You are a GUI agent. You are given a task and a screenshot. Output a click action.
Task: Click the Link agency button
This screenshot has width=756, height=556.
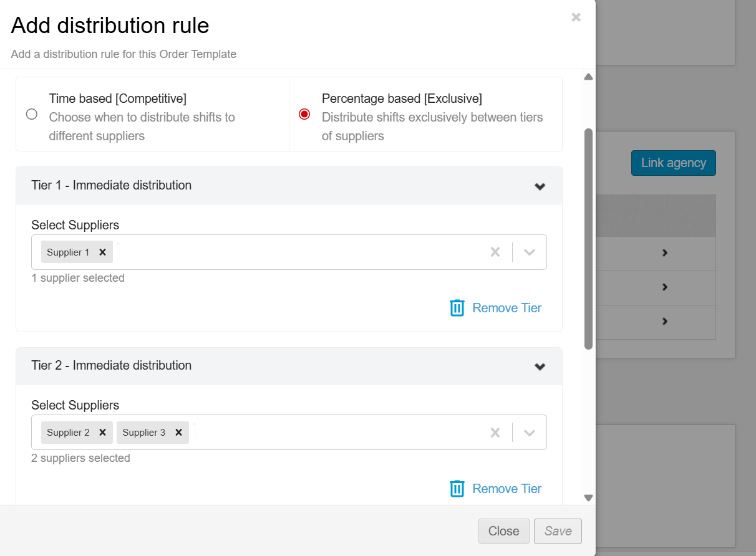point(673,163)
